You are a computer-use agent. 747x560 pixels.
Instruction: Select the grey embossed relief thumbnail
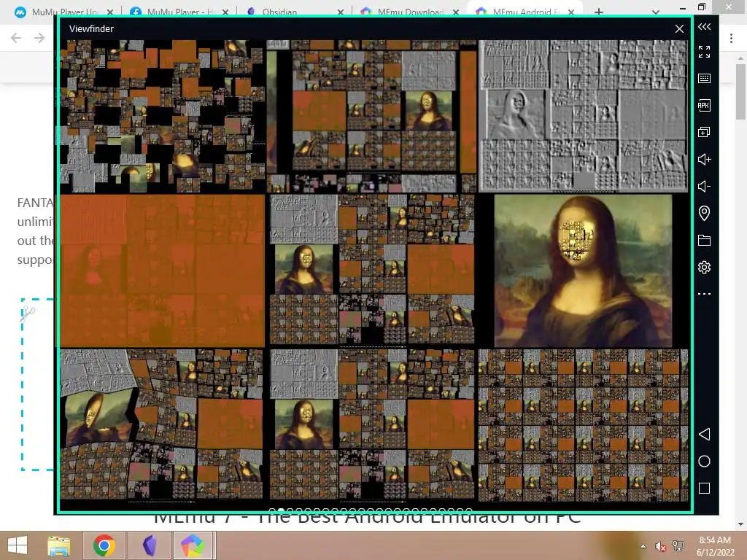pos(583,116)
